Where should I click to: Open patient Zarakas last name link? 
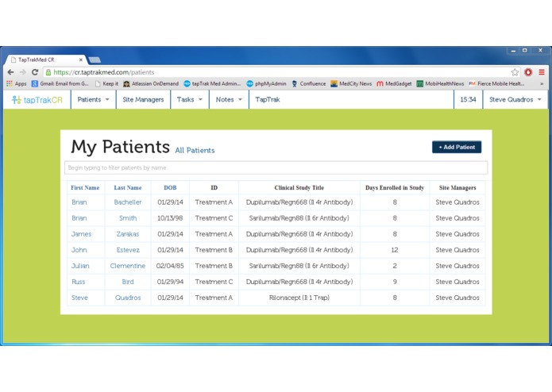[x=128, y=234]
